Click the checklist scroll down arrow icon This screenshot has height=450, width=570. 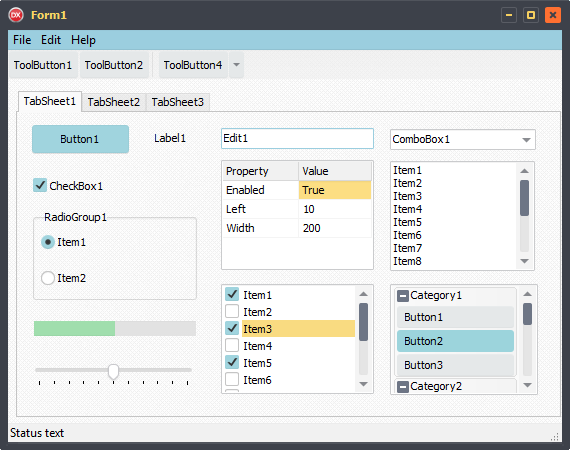coord(364,384)
